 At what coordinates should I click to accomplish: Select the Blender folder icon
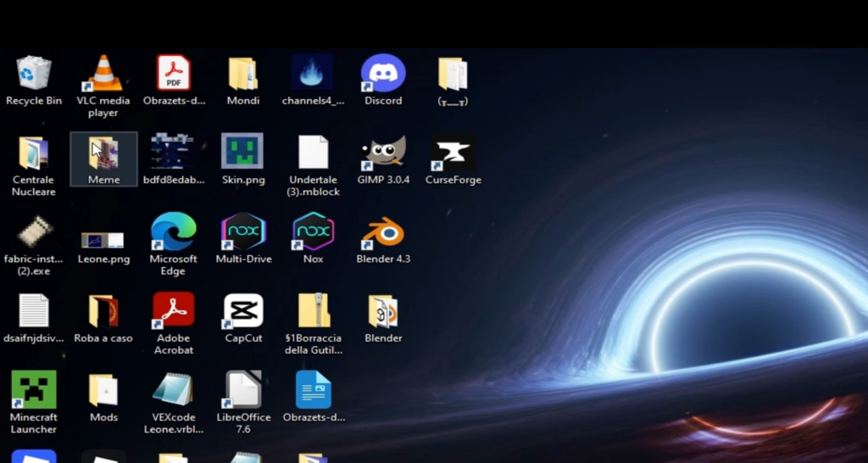tap(383, 310)
